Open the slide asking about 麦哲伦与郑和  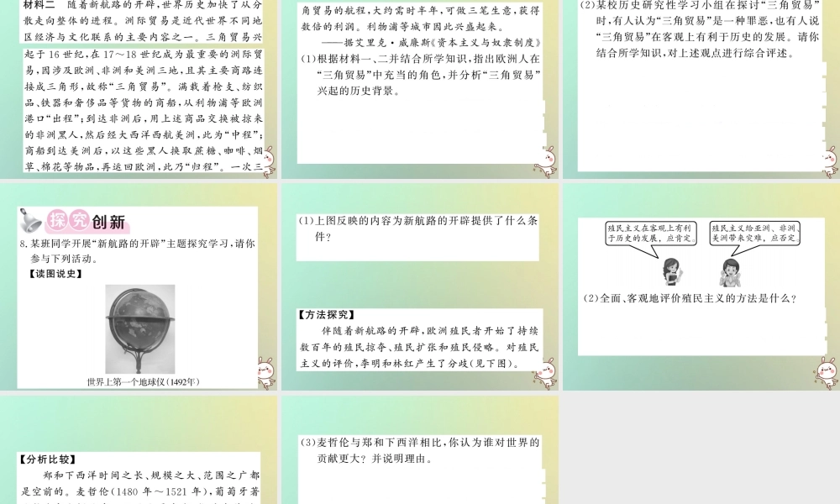[x=420, y=450]
